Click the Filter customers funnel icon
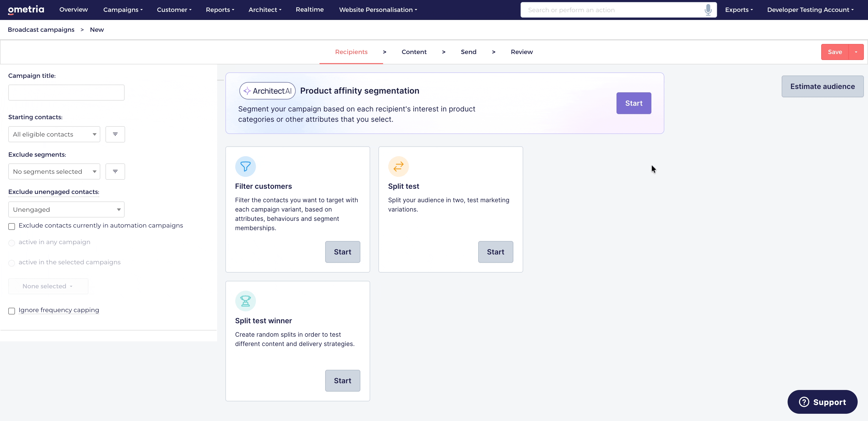Image resolution: width=868 pixels, height=421 pixels. (245, 166)
